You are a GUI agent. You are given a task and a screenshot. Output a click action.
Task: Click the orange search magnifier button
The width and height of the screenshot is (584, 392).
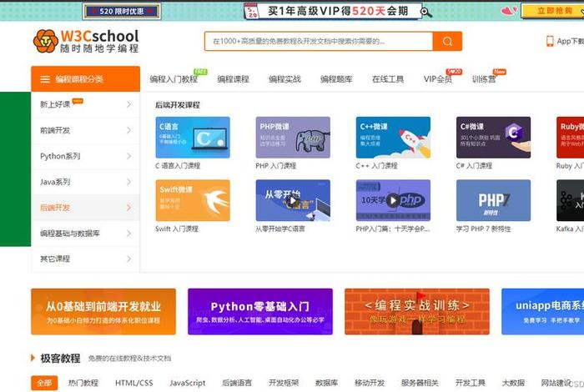click(x=447, y=41)
